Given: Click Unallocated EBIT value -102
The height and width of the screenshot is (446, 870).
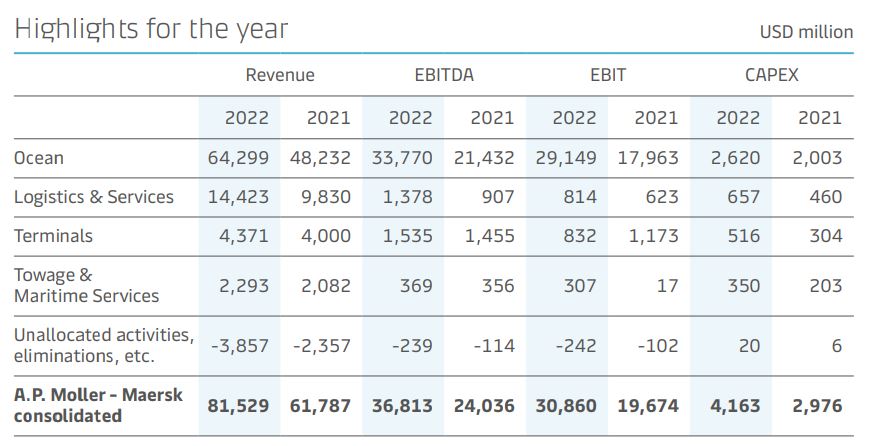Looking at the screenshot, I should click(658, 346).
